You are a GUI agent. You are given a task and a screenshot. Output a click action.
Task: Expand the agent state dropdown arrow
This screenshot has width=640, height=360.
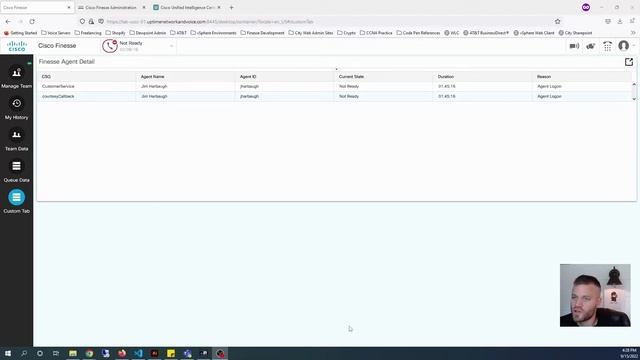pyautogui.click(x=171, y=46)
